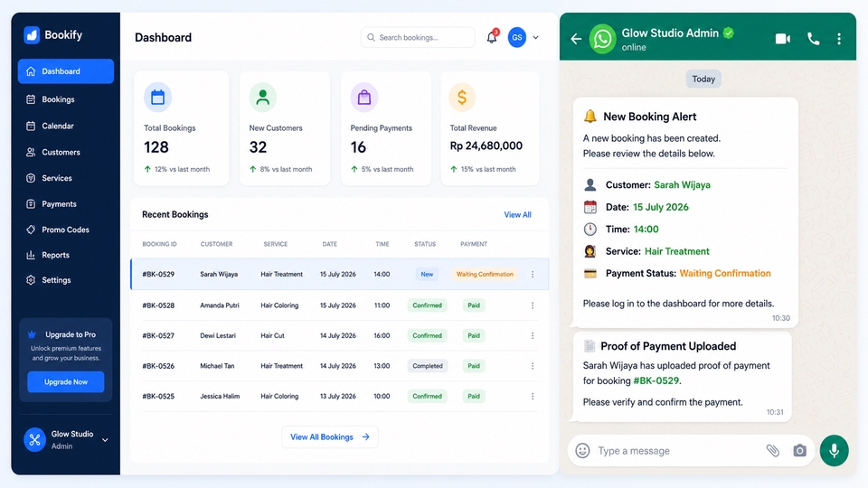Image resolution: width=868 pixels, height=488 pixels.
Task: Click the GS profile avatar
Action: pyautogui.click(x=517, y=38)
